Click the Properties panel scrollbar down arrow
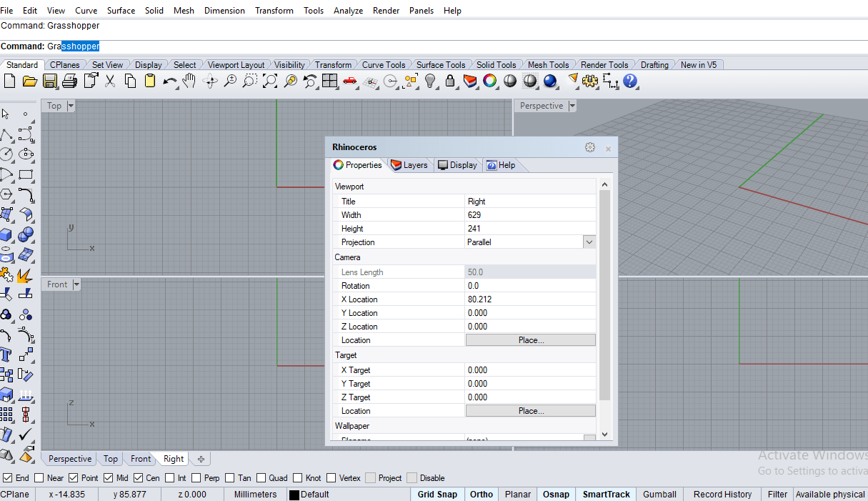Viewport: 868px width, 501px height. pos(605,434)
